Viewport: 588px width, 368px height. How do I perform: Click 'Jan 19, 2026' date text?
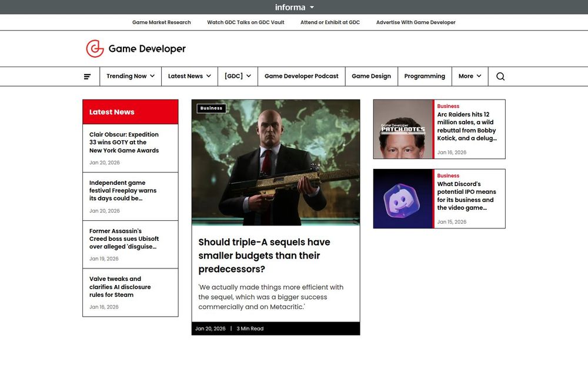coord(104,258)
